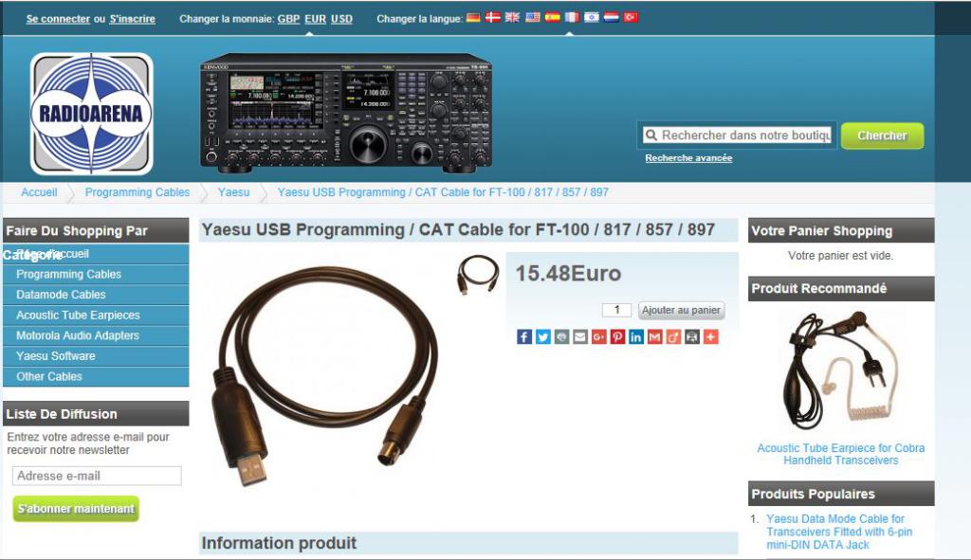971x560 pixels.
Task: Change currency to EUR
Action: point(315,19)
